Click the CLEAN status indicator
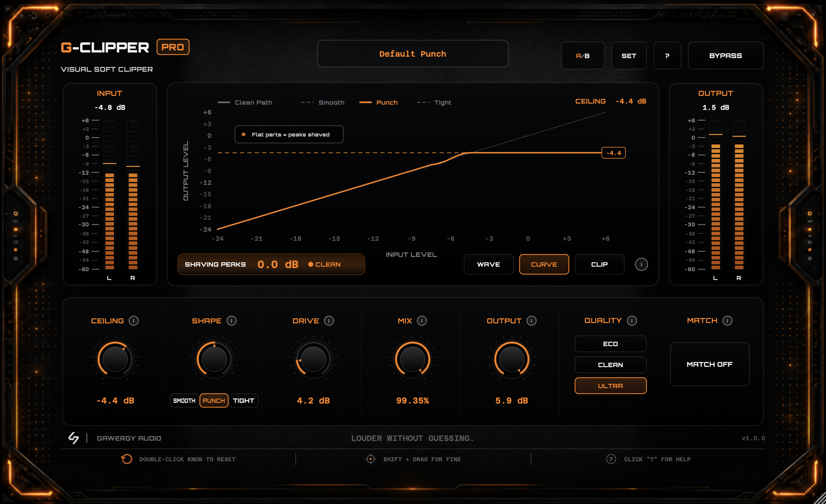This screenshot has height=504, width=826. click(x=324, y=264)
